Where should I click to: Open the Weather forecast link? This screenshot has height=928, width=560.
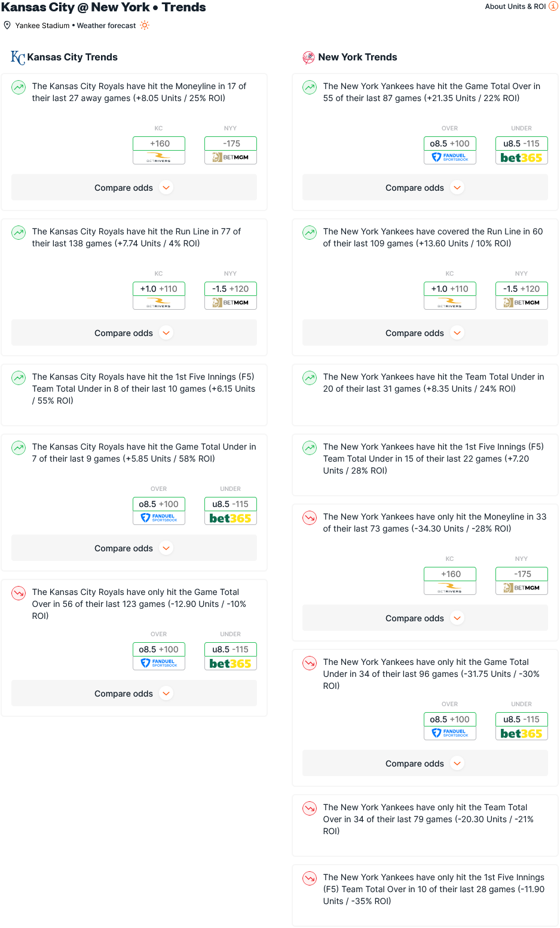pos(106,26)
